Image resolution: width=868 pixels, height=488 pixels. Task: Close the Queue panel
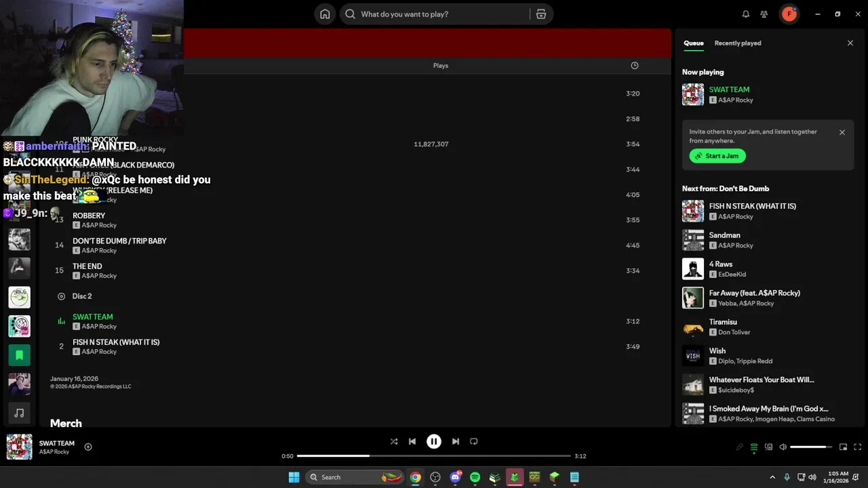(850, 43)
